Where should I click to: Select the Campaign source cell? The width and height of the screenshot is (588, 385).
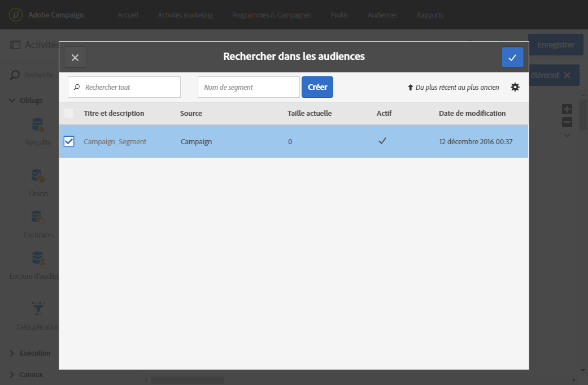pyautogui.click(x=196, y=141)
